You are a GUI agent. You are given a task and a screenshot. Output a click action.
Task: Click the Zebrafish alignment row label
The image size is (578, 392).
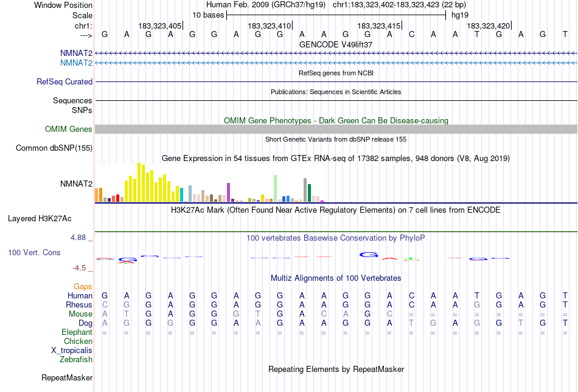coord(76,359)
